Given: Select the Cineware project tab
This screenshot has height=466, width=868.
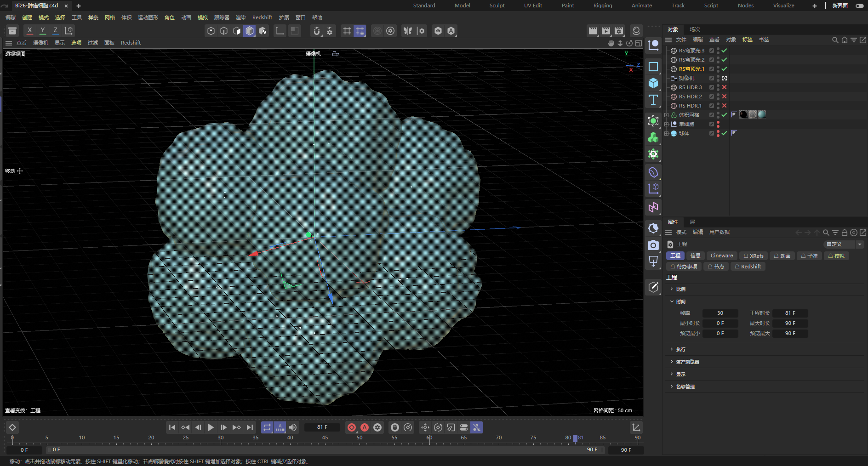Looking at the screenshot, I should click(x=722, y=256).
